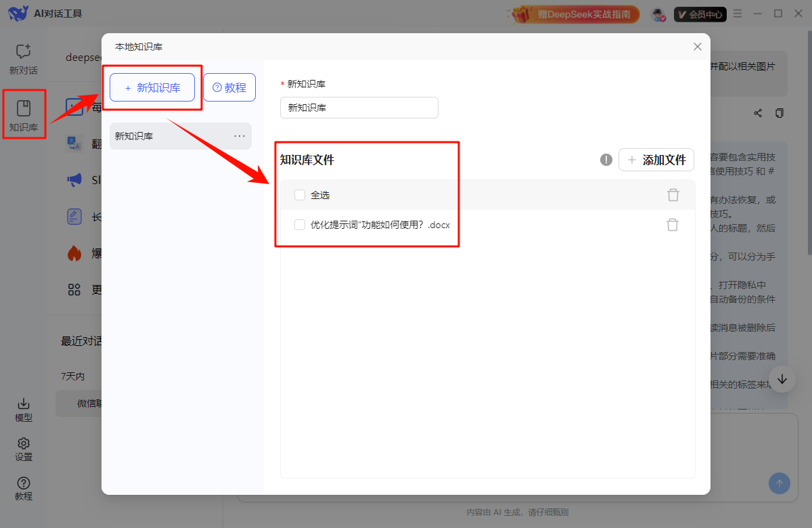
Task: Click the trash icon next to 全选
Action: (673, 194)
